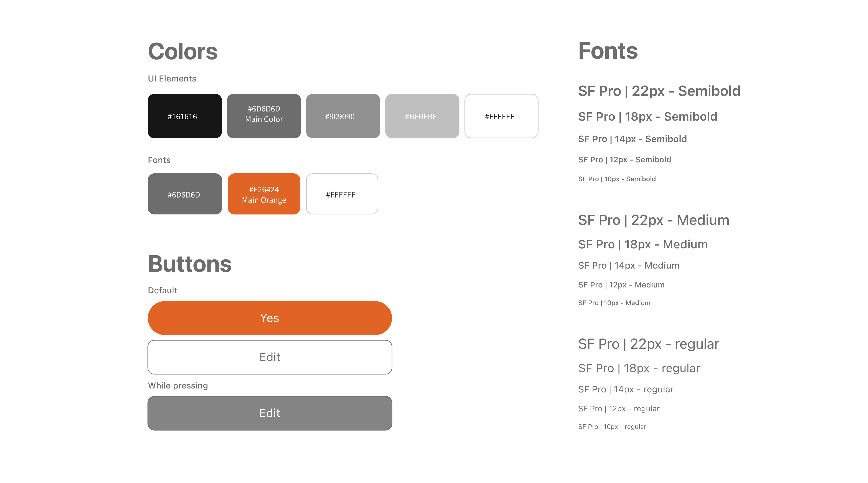Choose the #E26424 Main Orange swatch

264,194
